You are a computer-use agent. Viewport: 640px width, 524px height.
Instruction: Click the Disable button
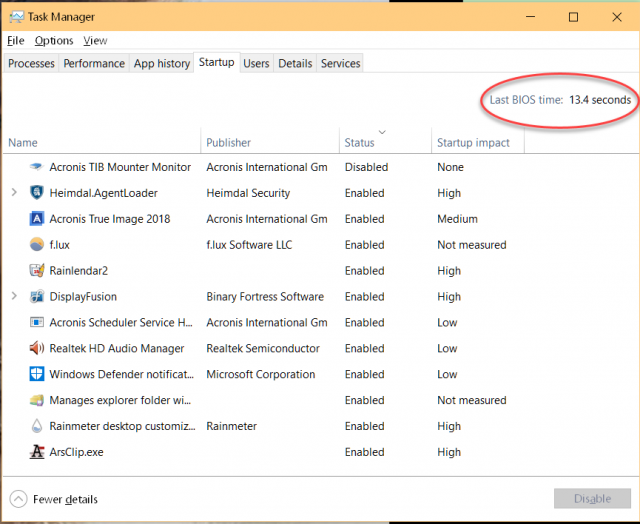pos(592,498)
